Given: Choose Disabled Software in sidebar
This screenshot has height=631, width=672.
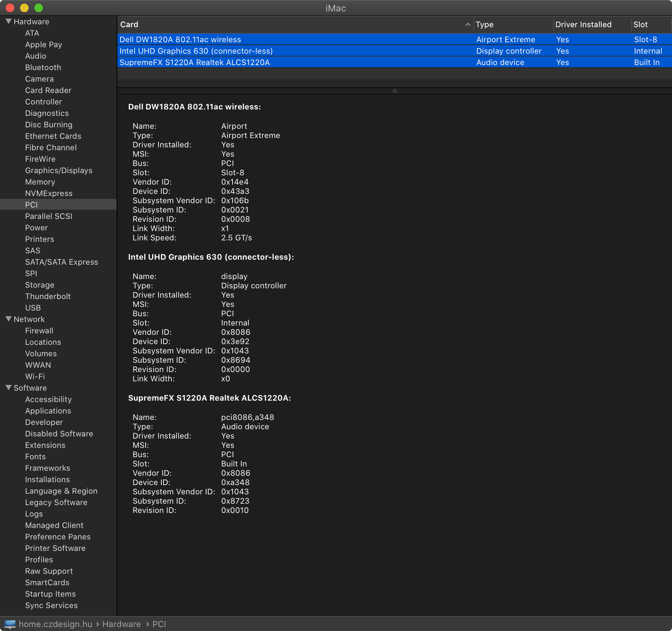Looking at the screenshot, I should click(59, 434).
